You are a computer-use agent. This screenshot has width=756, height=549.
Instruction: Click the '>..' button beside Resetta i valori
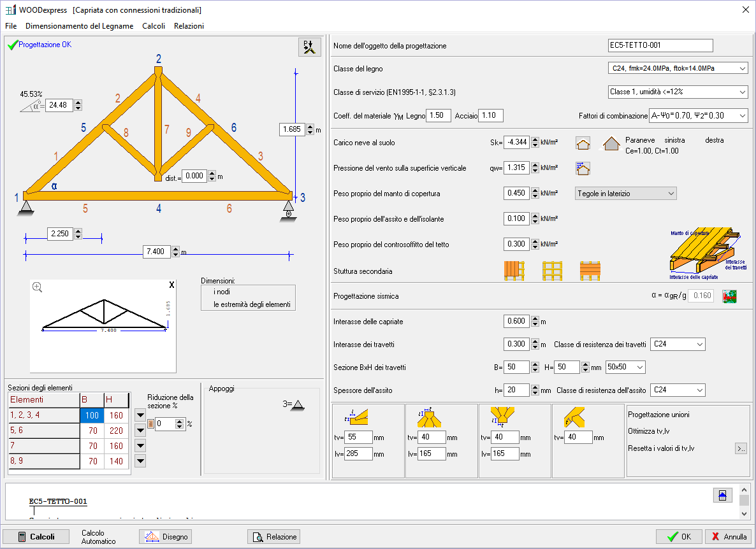click(741, 448)
